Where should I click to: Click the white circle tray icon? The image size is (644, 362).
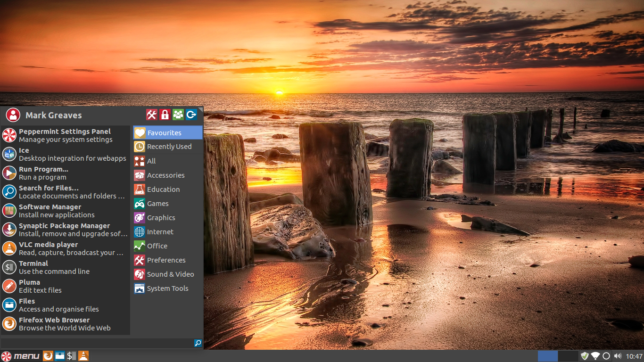(x=606, y=356)
